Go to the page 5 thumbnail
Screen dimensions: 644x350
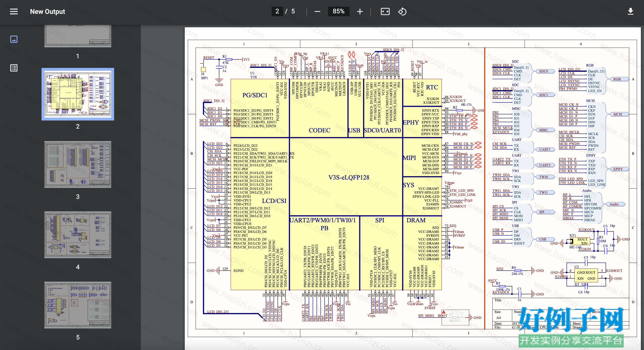pyautogui.click(x=78, y=305)
